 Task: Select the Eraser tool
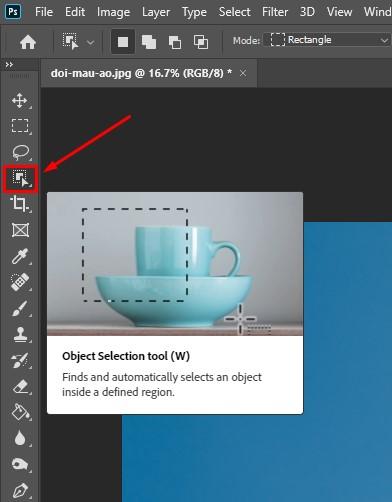click(20, 387)
